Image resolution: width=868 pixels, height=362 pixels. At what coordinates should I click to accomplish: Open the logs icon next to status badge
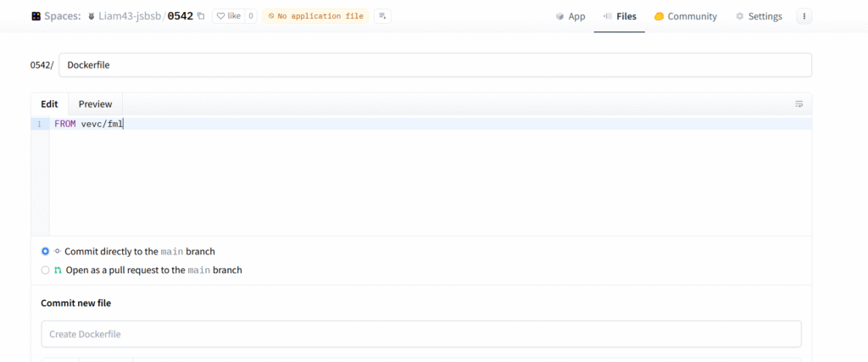382,16
